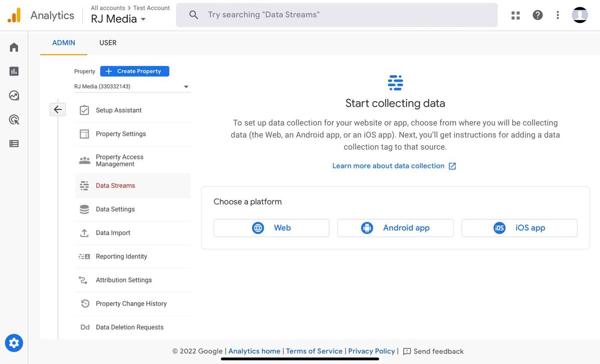600x364 pixels.
Task: Open the Explore icon in sidebar
Action: click(14, 95)
